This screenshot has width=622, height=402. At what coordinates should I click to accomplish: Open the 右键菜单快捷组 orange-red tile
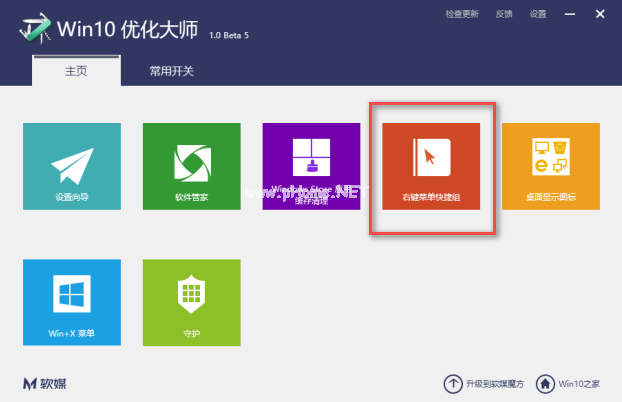tap(431, 166)
